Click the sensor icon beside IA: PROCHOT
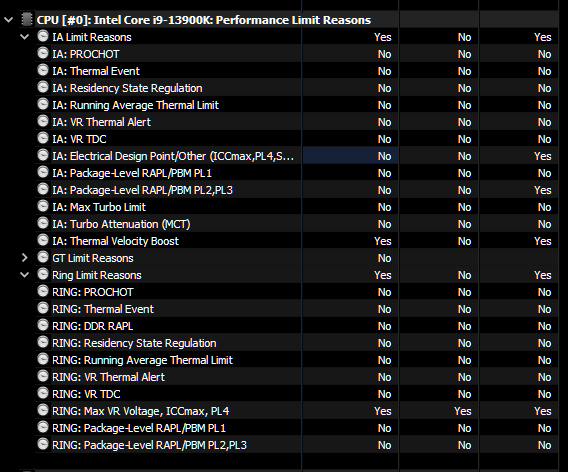568x472 pixels. (43, 54)
